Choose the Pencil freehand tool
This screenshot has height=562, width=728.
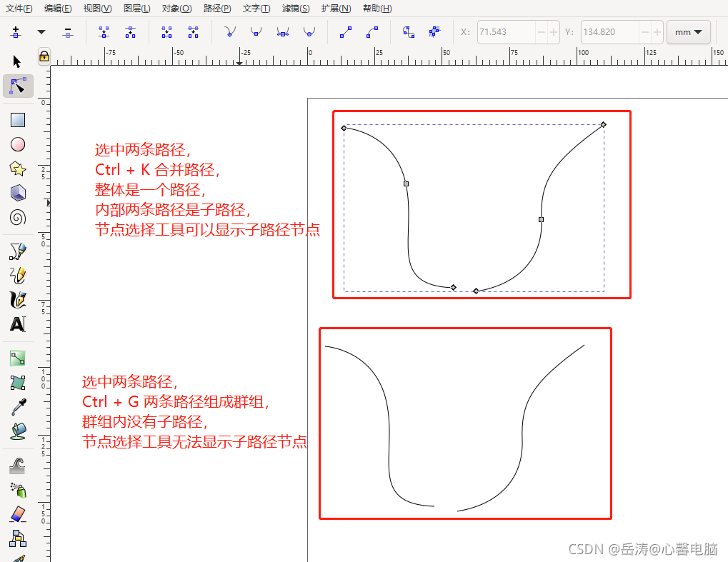pos(18,275)
